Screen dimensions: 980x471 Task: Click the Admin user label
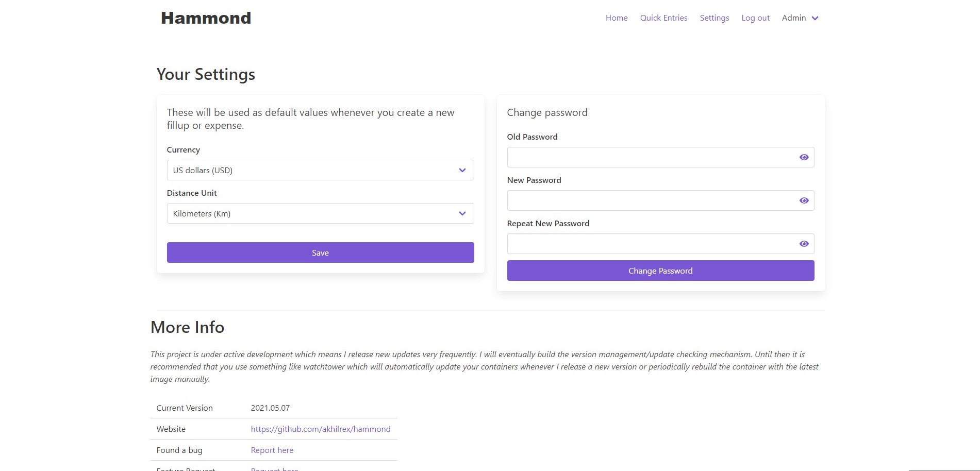(x=793, y=18)
